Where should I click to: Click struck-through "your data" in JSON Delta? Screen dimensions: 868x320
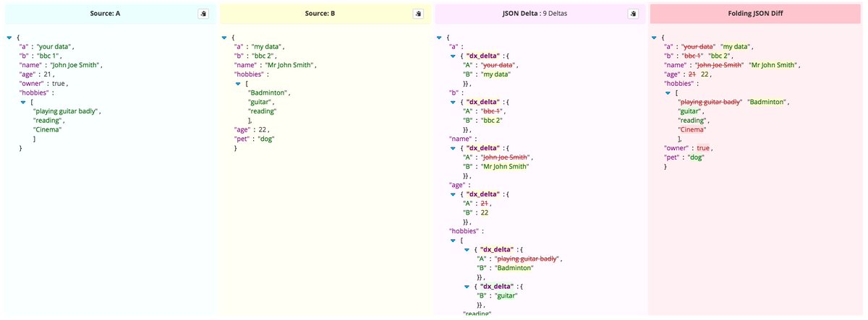pos(498,65)
